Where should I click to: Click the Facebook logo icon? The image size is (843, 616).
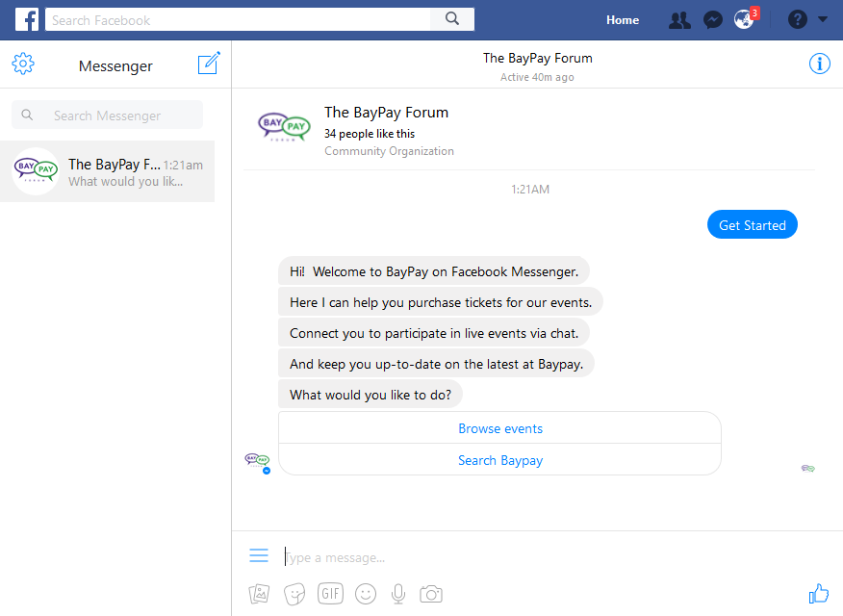[26, 20]
